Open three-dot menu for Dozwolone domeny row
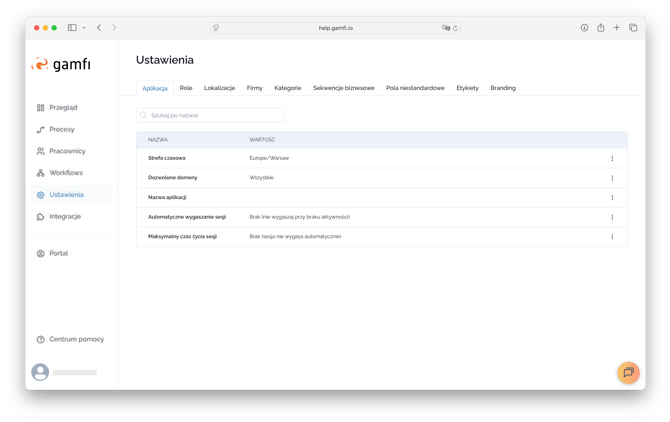Image resolution: width=670 pixels, height=422 pixels. [x=612, y=178]
